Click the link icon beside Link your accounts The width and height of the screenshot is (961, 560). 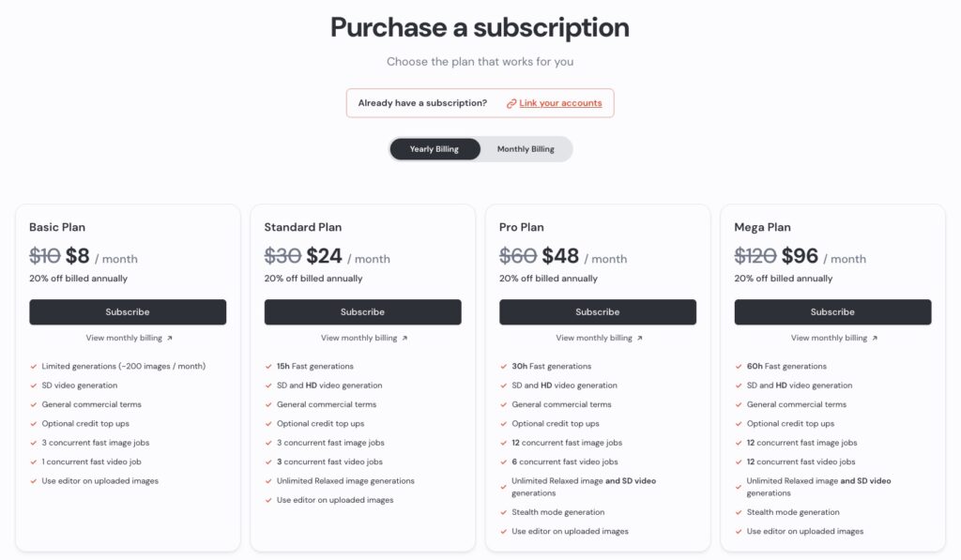[x=511, y=103]
